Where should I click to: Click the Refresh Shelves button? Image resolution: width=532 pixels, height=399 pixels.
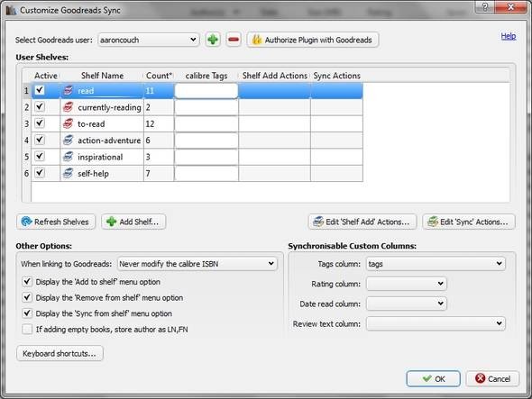click(x=56, y=222)
